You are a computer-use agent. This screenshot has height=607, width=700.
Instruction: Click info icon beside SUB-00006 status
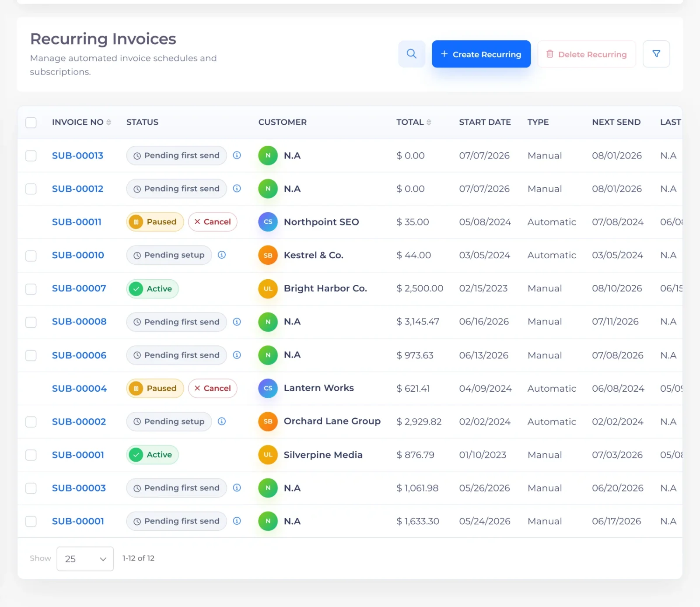[x=237, y=355]
